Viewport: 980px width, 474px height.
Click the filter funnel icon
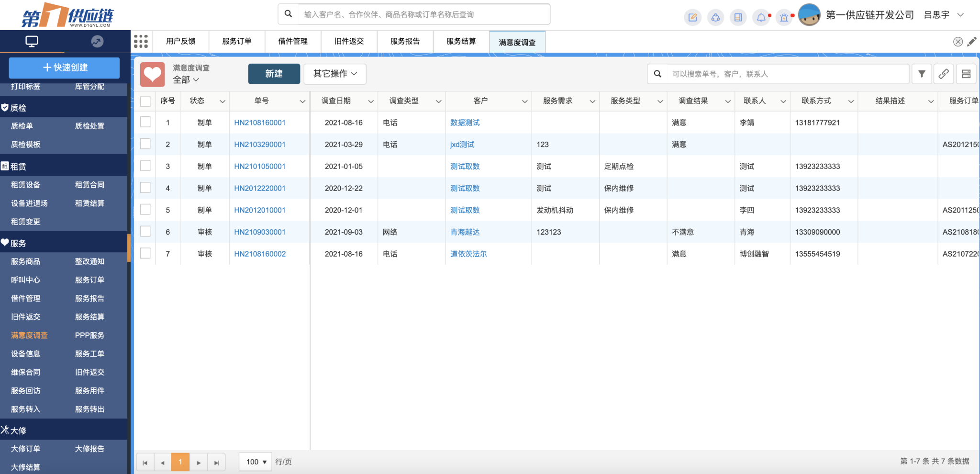click(922, 74)
